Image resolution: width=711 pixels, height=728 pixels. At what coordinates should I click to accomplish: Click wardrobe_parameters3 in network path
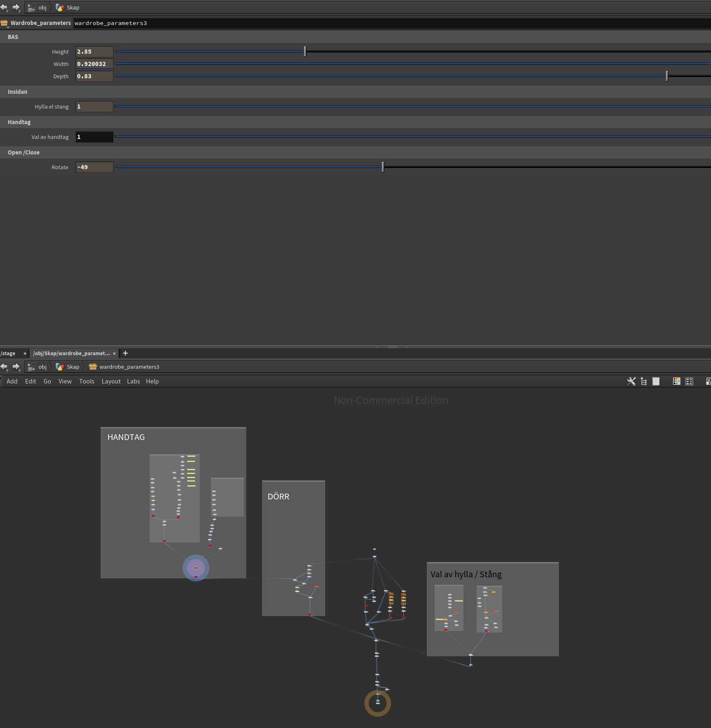[x=124, y=367]
